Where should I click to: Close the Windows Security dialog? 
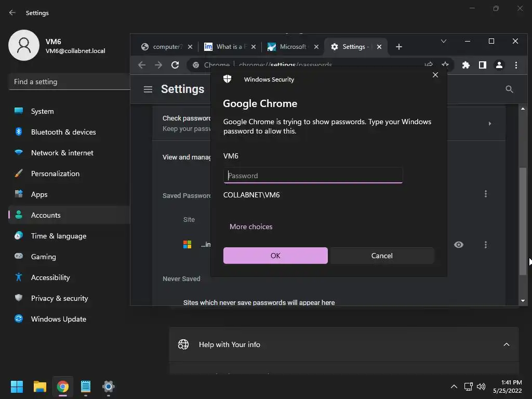435,75
